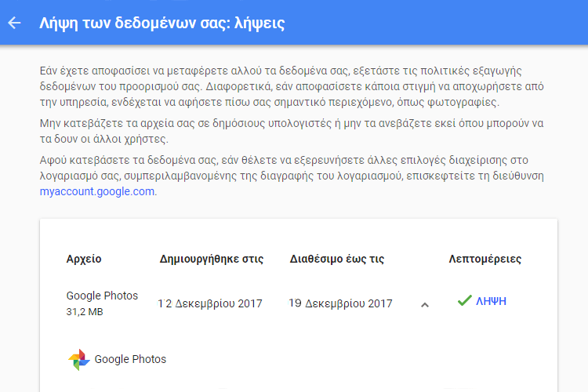This screenshot has width=588, height=392.
Task: Click the expiry date 19 Δεκεμβρίου 2017
Action: [x=340, y=303]
